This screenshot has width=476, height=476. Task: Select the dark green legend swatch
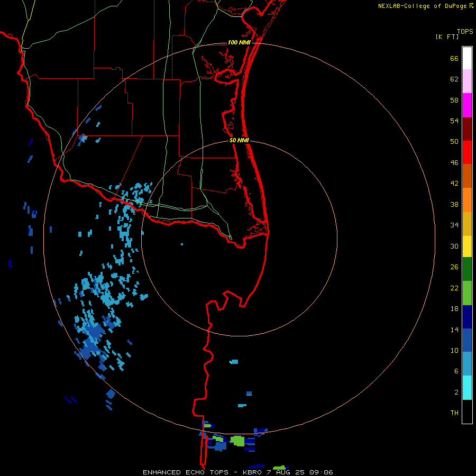point(467,269)
